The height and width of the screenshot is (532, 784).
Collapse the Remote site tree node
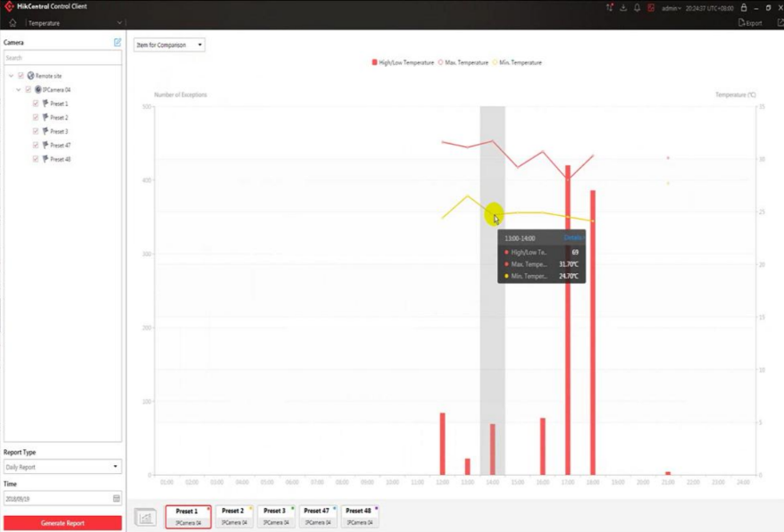coord(11,76)
